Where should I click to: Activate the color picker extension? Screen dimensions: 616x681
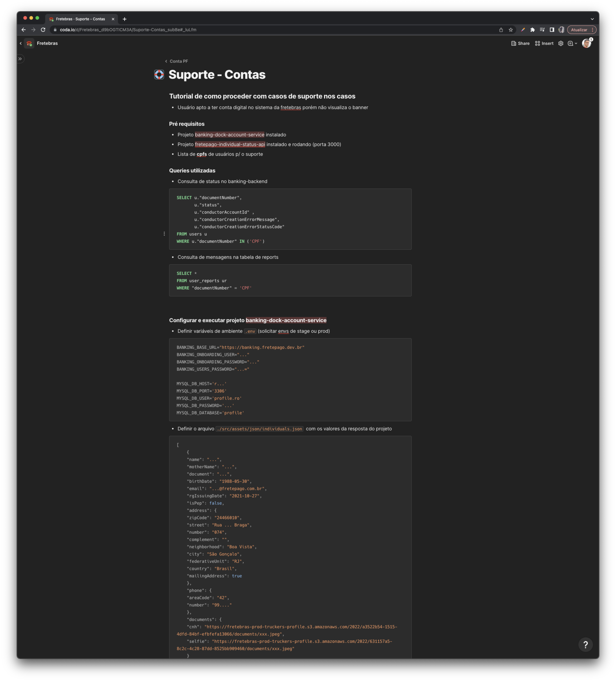[x=523, y=30]
